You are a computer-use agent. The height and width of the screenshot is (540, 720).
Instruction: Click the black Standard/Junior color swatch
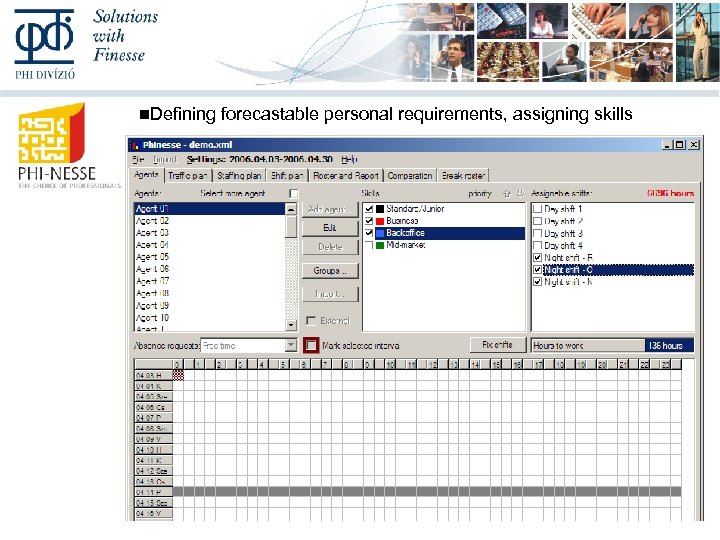pos(380,209)
